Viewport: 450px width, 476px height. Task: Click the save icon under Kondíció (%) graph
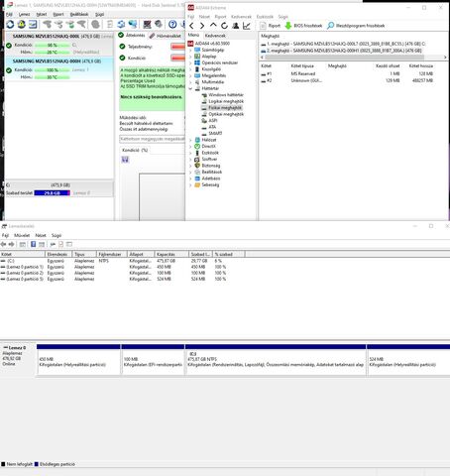[x=125, y=160]
